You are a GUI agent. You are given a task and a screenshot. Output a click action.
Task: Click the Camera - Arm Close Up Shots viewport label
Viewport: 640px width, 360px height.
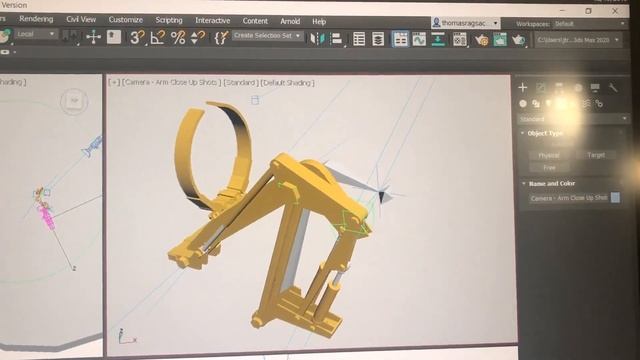click(x=172, y=82)
